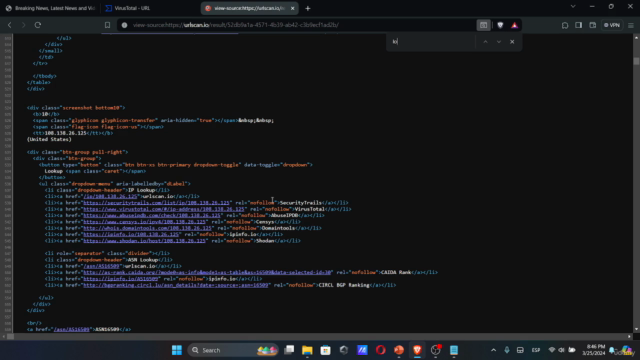This screenshot has height=360, width=640.
Task: Open Task View from the taskbar
Action: pos(289,350)
